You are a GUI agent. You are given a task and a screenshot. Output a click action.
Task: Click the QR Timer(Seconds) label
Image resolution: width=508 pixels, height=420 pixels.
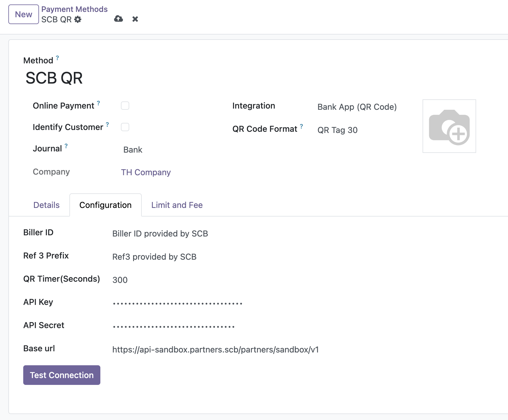pyautogui.click(x=62, y=279)
